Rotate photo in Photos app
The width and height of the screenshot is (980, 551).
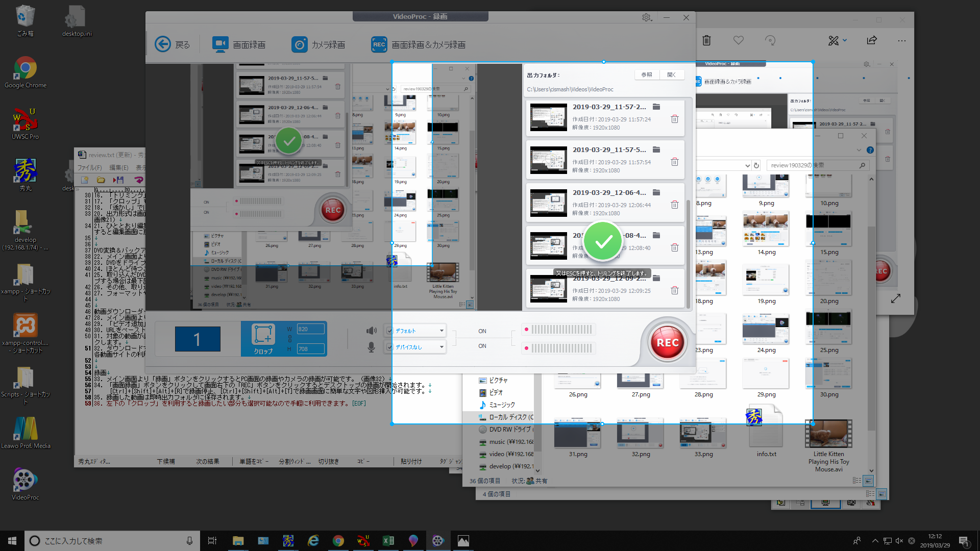(770, 40)
